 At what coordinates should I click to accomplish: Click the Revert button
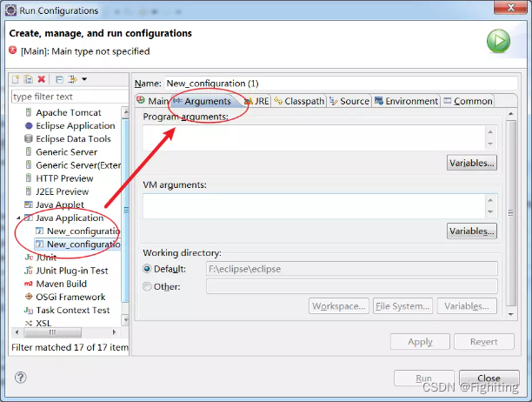[x=484, y=342]
